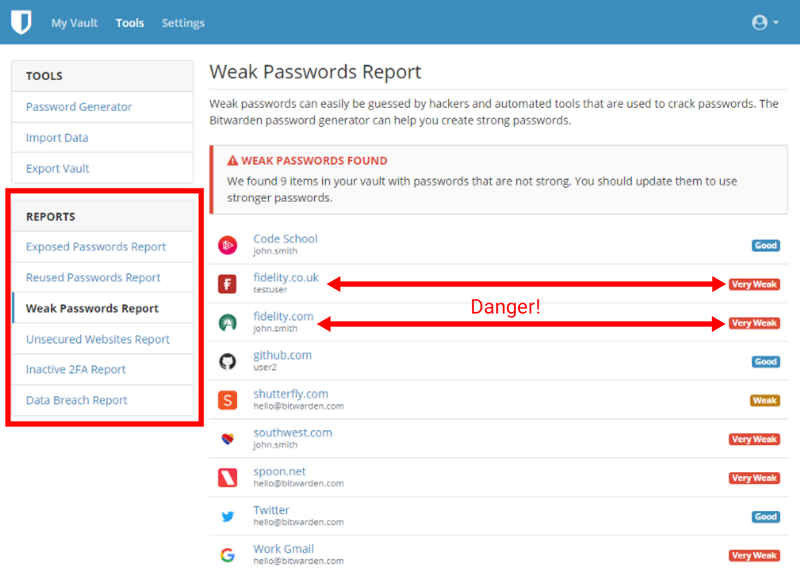Click the Very Weak badge for Work Gmail
800x582 pixels.
coord(754,556)
